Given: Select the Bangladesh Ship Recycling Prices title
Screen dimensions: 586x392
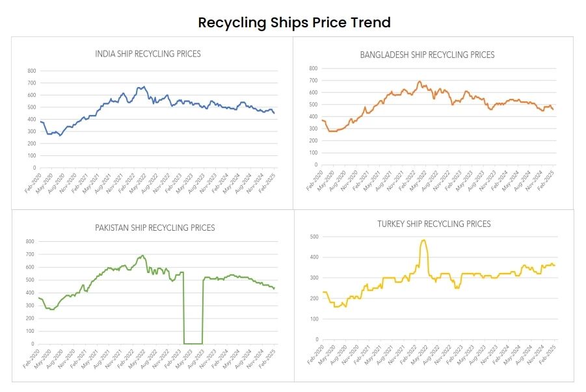Looking at the screenshot, I should tap(427, 55).
